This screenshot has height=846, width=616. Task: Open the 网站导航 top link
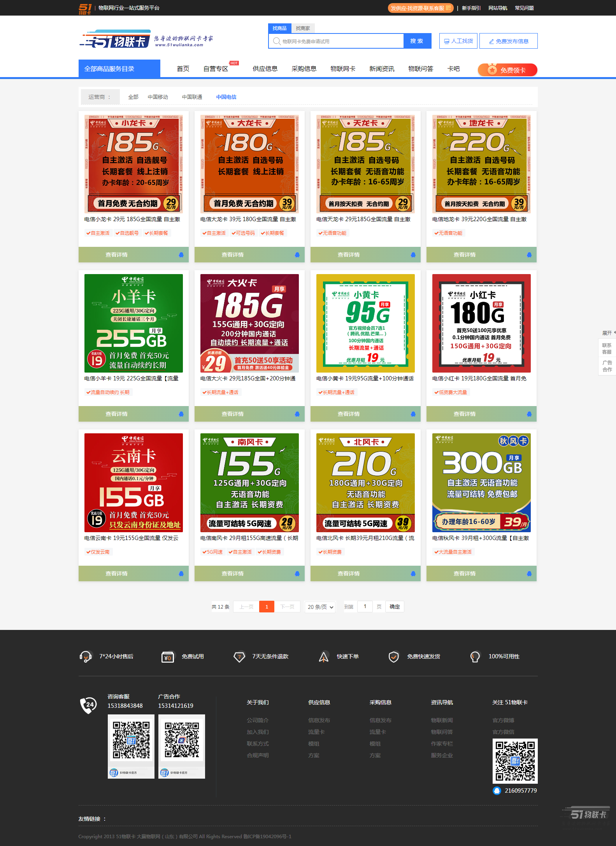pos(498,8)
